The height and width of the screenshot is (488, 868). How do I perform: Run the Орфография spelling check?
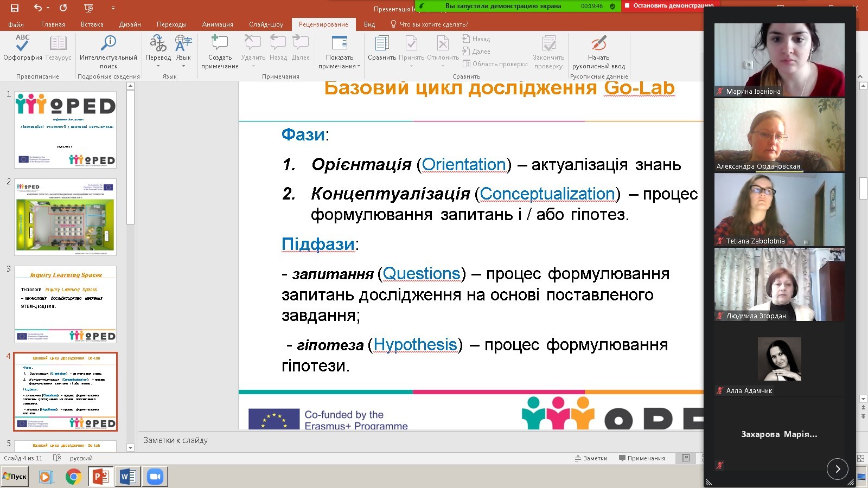(x=22, y=48)
